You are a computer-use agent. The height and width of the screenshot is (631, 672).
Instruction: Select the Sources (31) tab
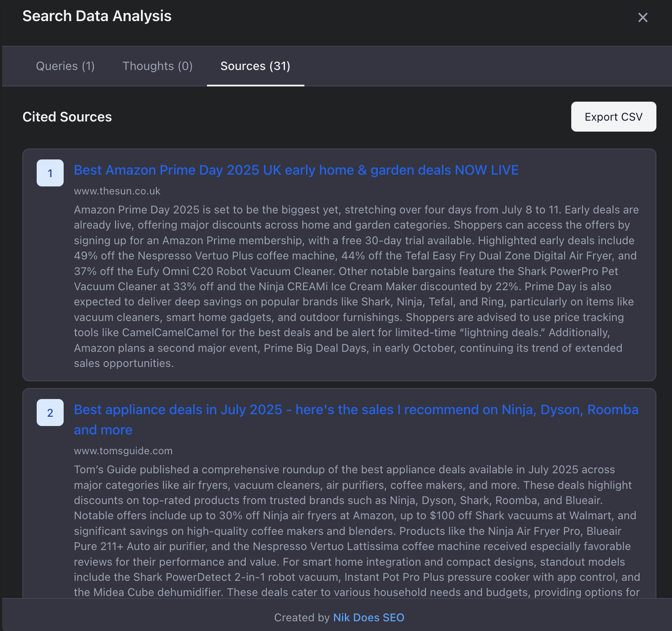[x=255, y=66]
